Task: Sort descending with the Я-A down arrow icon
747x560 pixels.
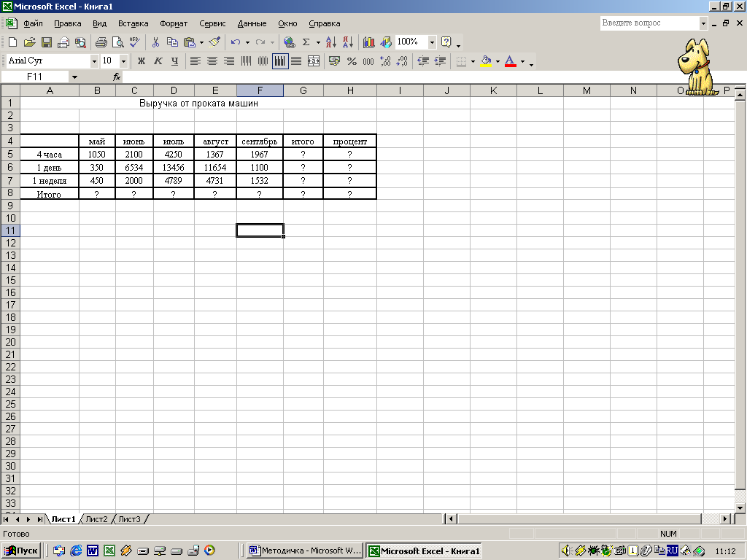Action: tap(348, 42)
